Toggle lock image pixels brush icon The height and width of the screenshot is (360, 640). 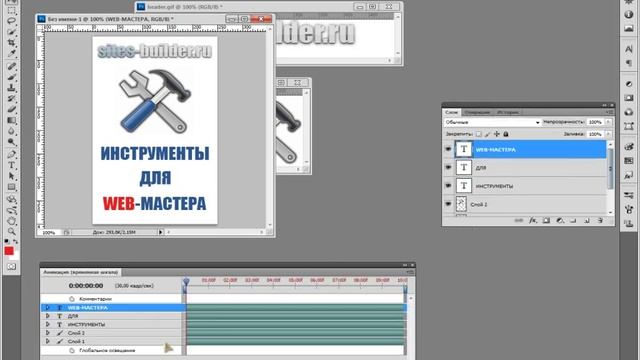[x=488, y=134]
